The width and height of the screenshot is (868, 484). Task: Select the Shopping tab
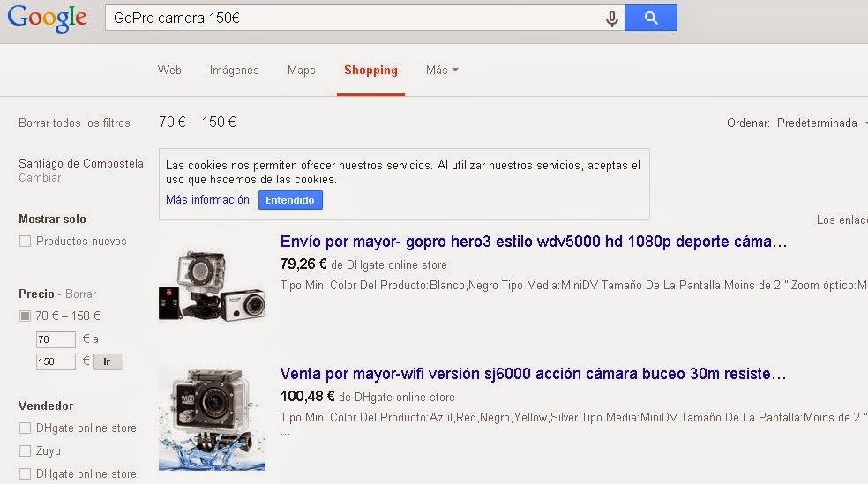(370, 71)
